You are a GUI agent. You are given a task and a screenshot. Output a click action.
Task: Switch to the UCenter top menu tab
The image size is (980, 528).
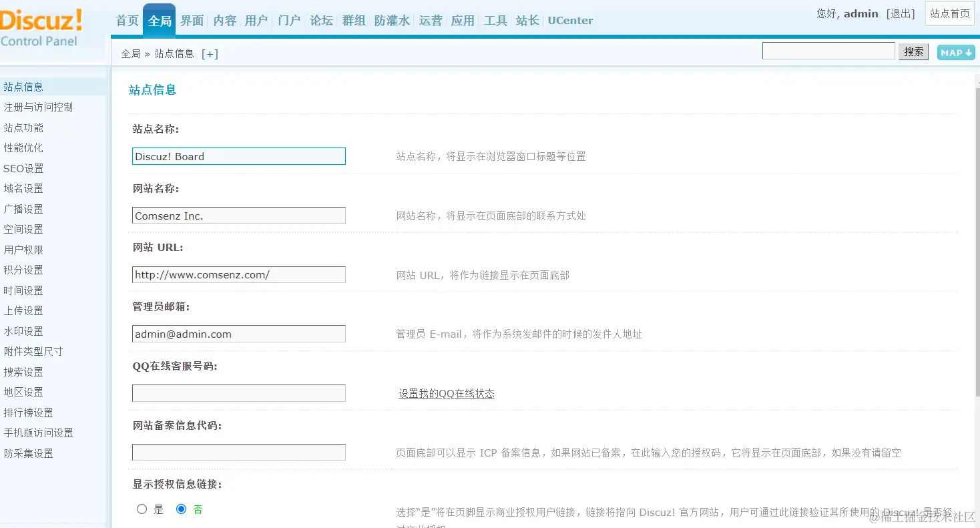pyautogui.click(x=570, y=21)
